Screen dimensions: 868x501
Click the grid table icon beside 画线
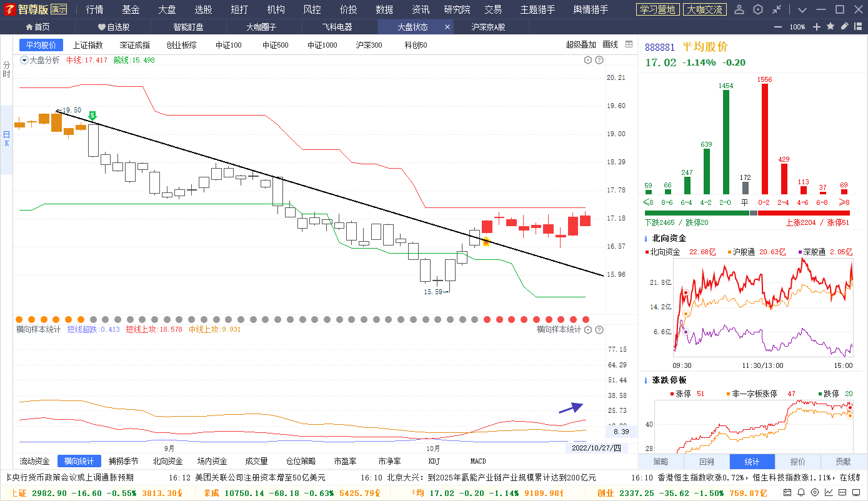[x=629, y=44]
